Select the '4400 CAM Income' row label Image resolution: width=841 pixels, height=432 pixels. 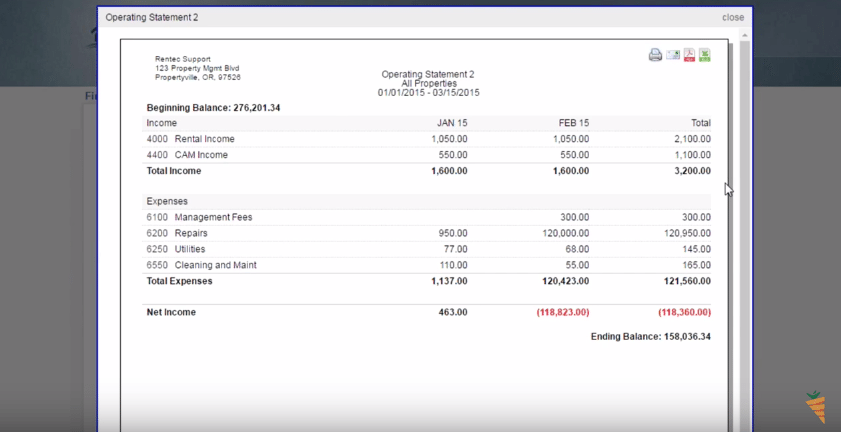(187, 155)
